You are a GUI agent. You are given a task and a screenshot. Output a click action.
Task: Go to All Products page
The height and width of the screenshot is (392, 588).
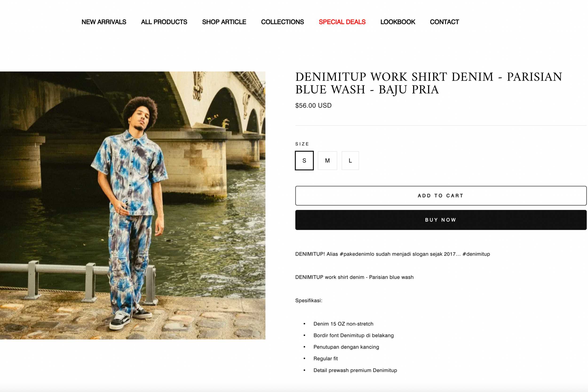pos(164,22)
